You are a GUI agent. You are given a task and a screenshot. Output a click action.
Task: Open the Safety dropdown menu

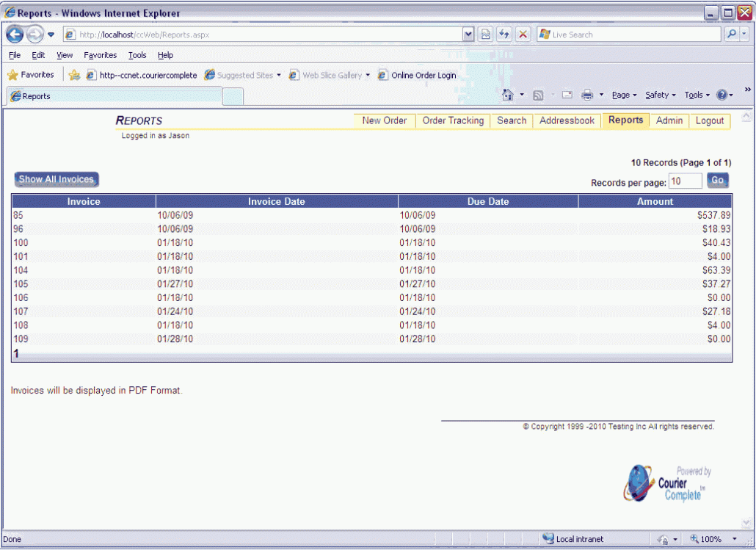point(661,95)
